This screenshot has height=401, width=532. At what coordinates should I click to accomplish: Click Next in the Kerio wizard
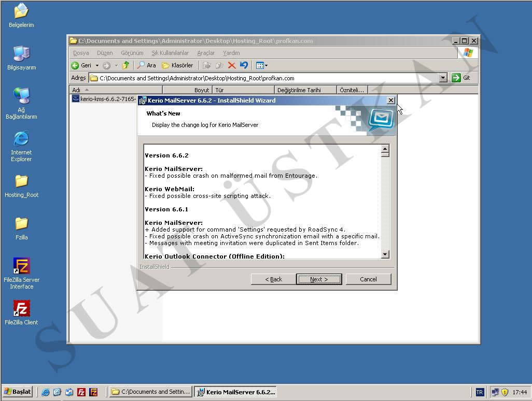pos(319,279)
